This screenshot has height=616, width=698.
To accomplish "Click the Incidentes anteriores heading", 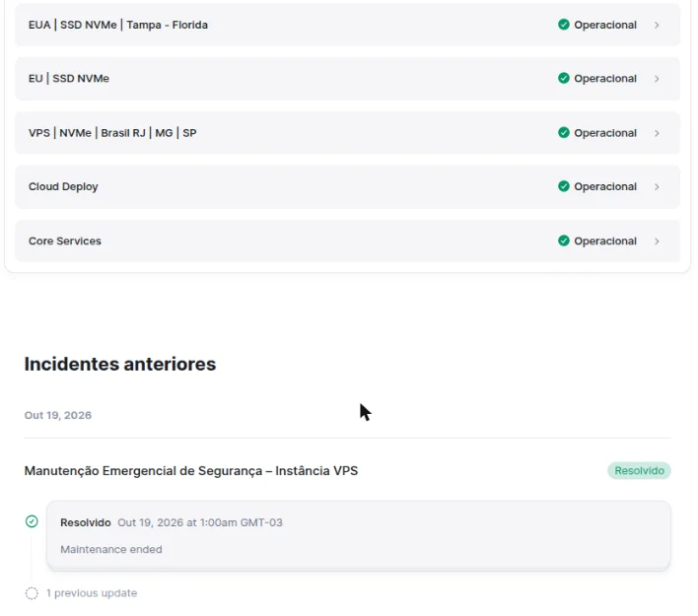I will (x=120, y=364).
